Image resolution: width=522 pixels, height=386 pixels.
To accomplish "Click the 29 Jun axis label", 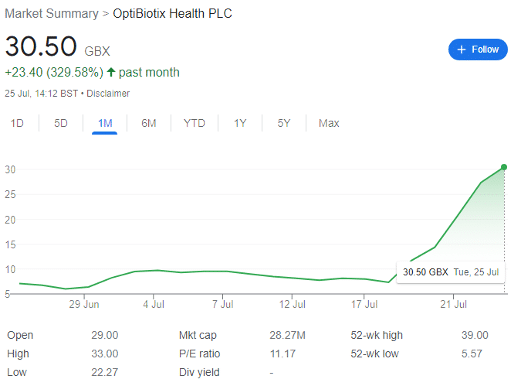I will coord(84,304).
